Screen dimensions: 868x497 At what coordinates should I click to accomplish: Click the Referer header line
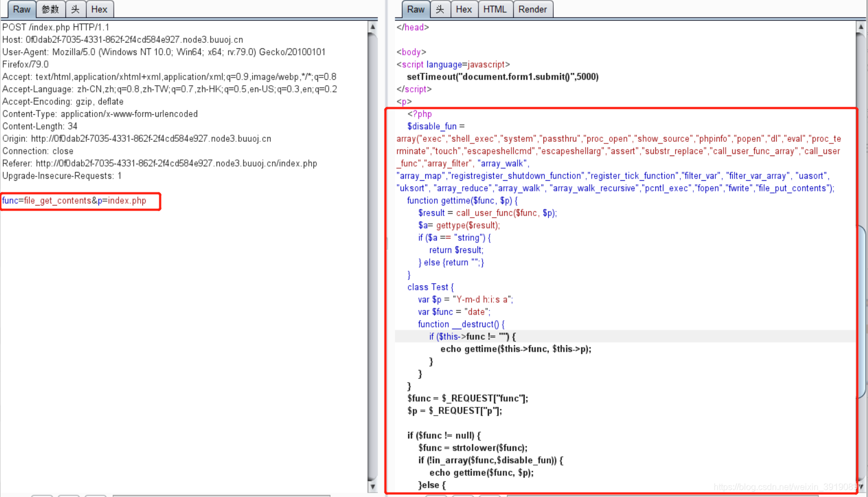pos(160,163)
